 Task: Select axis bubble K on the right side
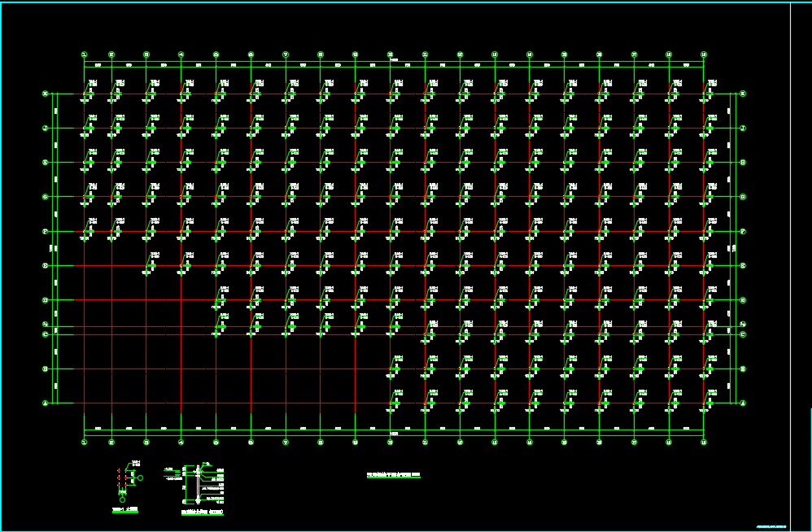coord(743,94)
